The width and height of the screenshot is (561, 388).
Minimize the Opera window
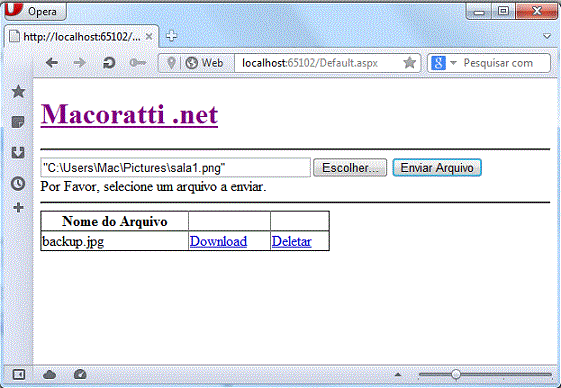click(x=479, y=12)
